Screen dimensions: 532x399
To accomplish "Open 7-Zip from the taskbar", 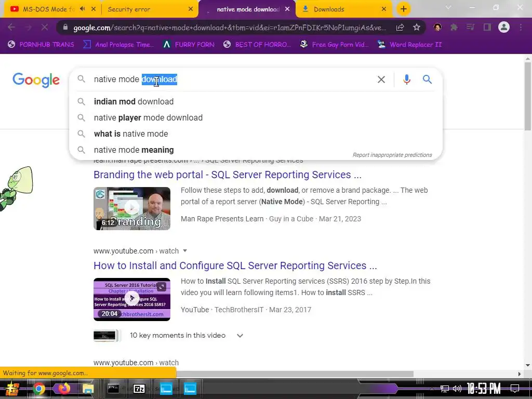I will (x=139, y=389).
